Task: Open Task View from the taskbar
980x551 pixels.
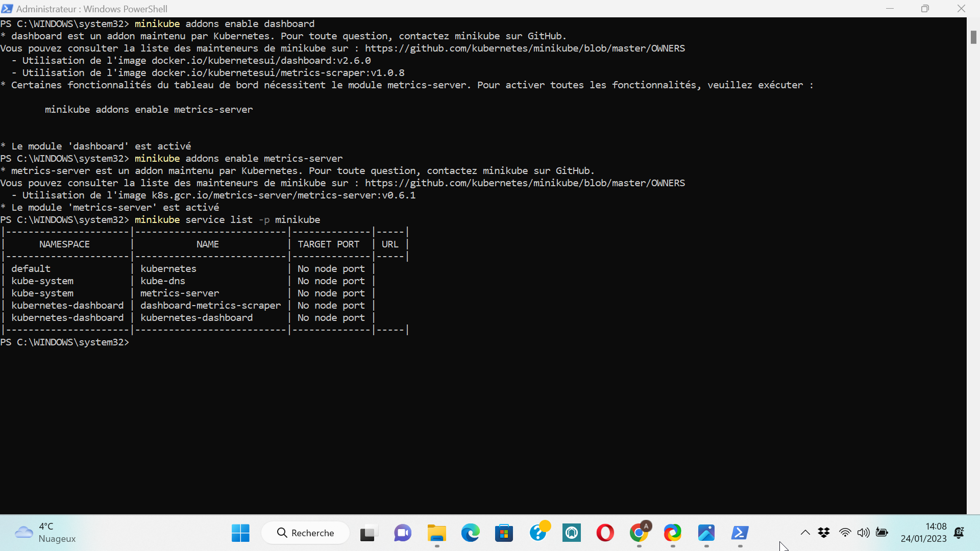Action: 369,533
